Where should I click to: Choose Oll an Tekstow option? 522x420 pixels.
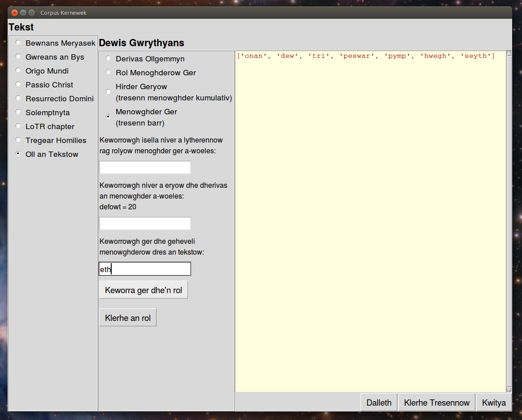[47, 155]
